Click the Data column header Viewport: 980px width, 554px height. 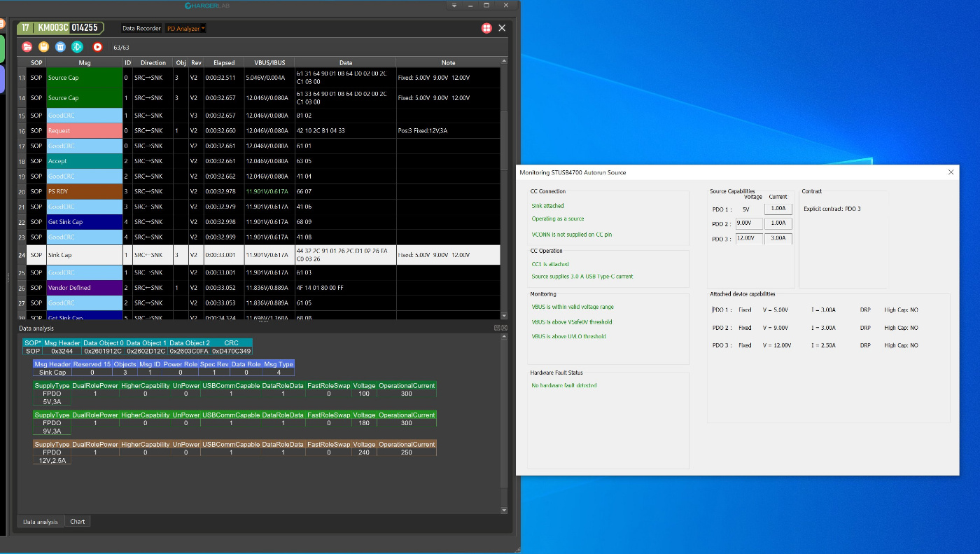click(345, 62)
